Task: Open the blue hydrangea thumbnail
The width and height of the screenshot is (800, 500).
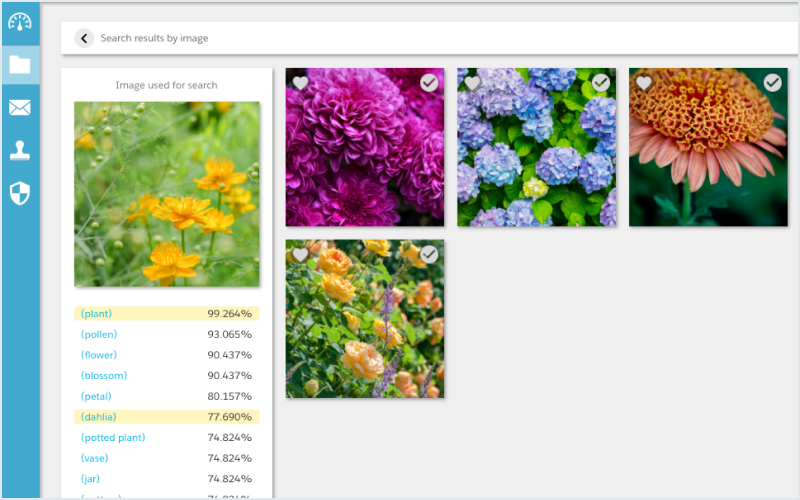Action: (537, 147)
